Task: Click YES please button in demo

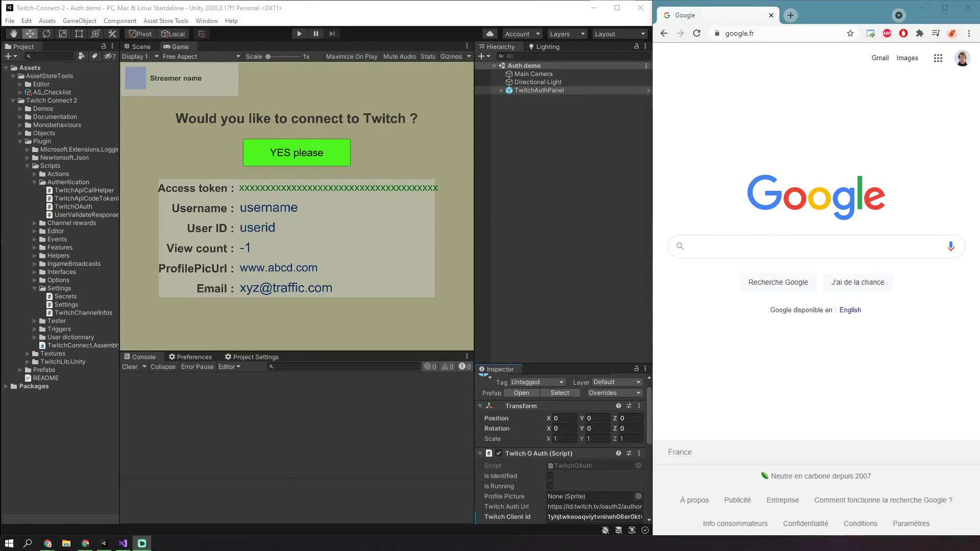Action: coord(296,152)
